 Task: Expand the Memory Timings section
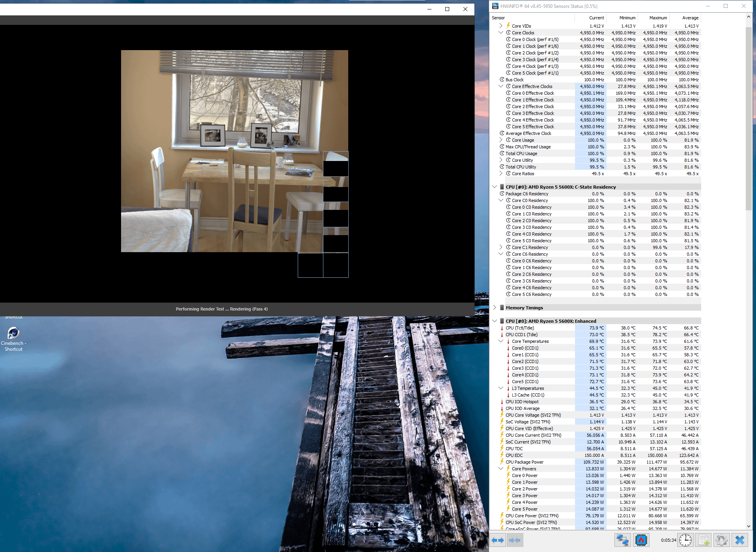point(495,308)
